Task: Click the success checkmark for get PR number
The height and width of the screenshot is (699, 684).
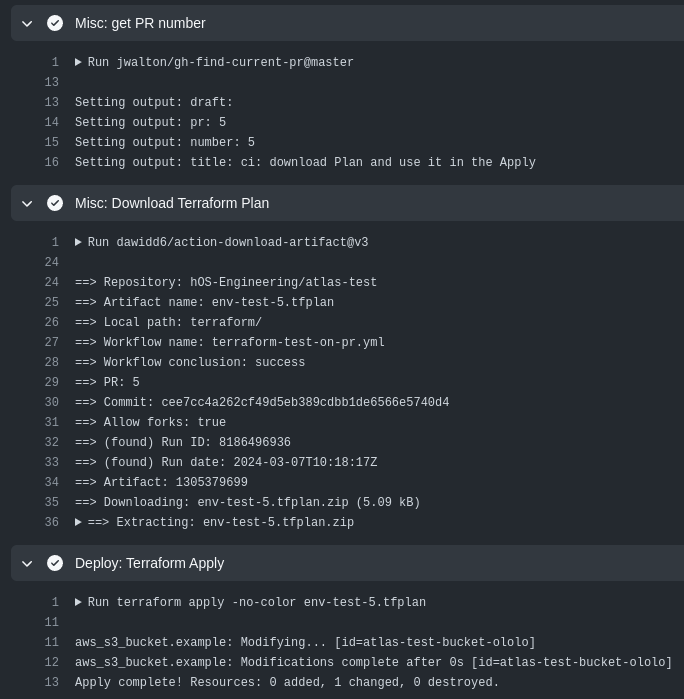Action: point(55,23)
